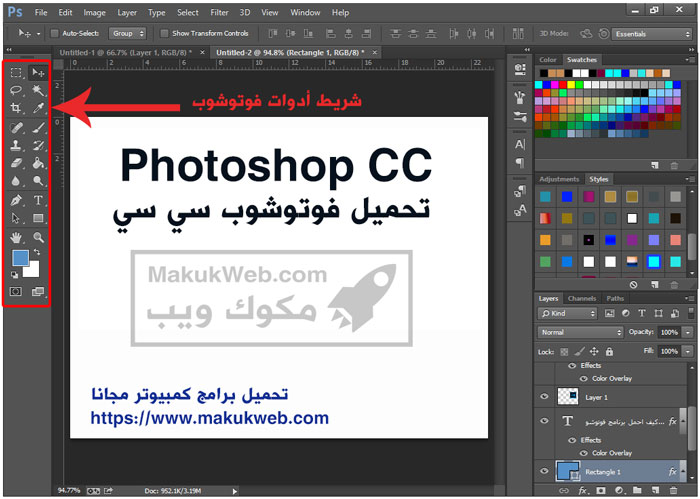The image size is (700, 499).
Task: Switch to the Untitled-1 document tab
Action: coord(125,53)
